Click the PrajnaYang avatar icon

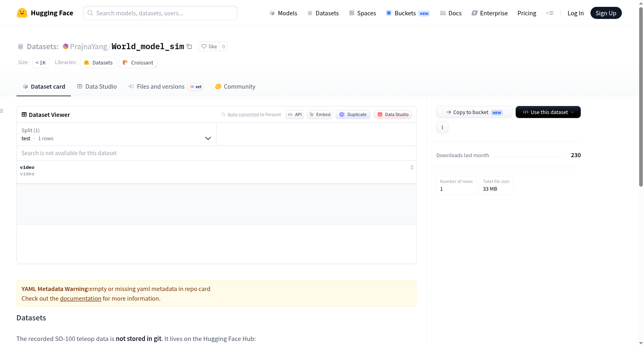click(x=66, y=46)
